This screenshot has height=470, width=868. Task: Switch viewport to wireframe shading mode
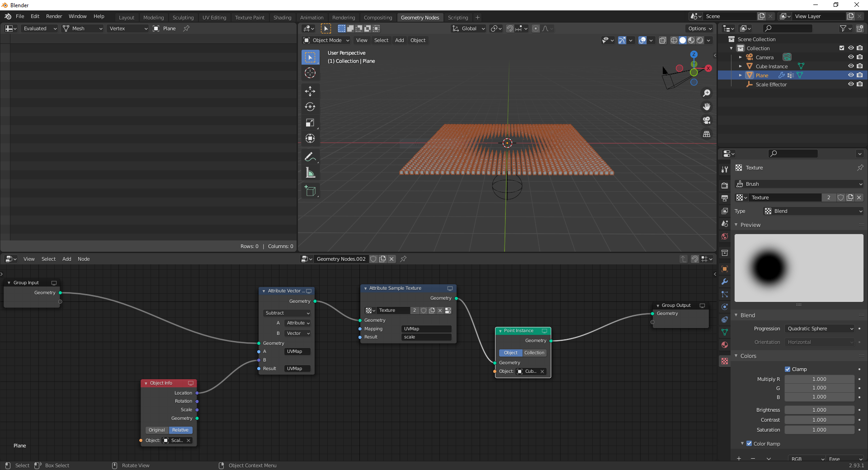[674, 40]
